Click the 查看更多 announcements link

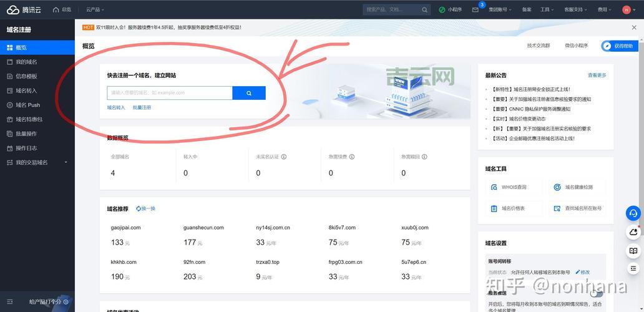[597, 76]
